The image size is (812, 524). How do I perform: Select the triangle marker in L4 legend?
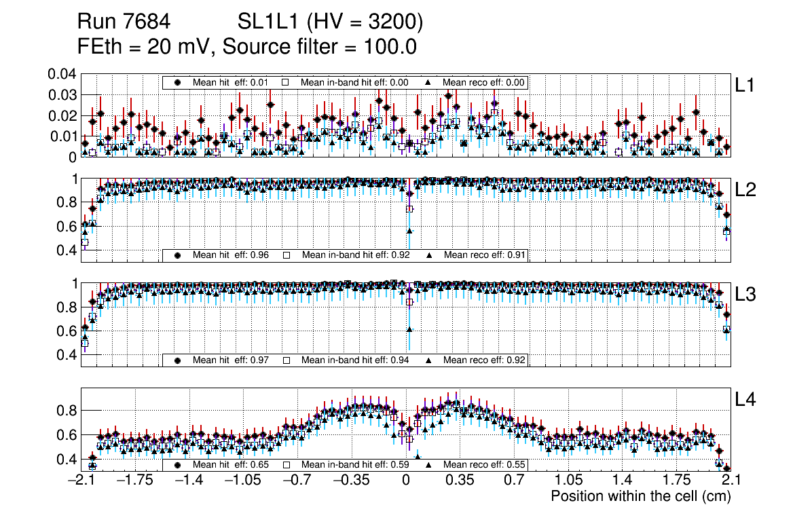tap(429, 465)
